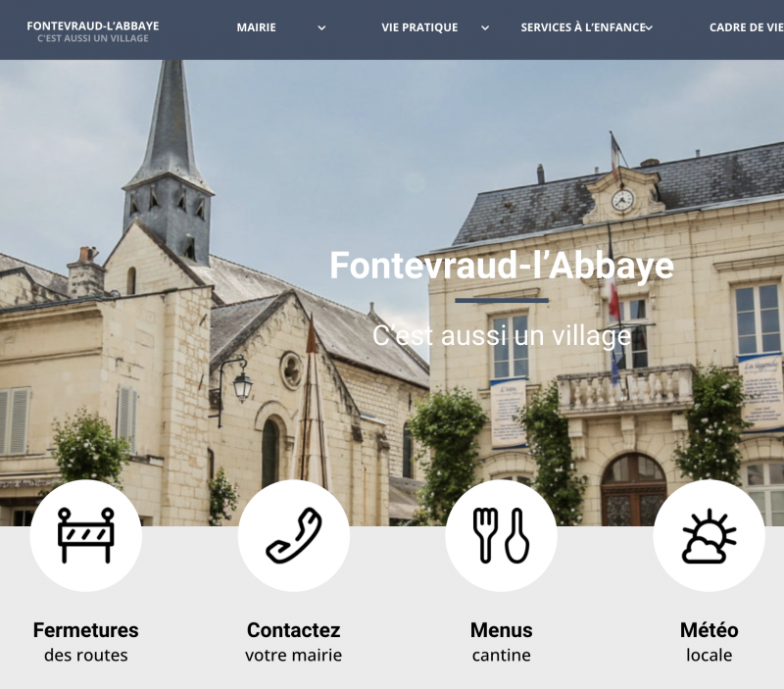
Task: Expand the Vie Pratique dropdown chevron
Action: click(485, 28)
